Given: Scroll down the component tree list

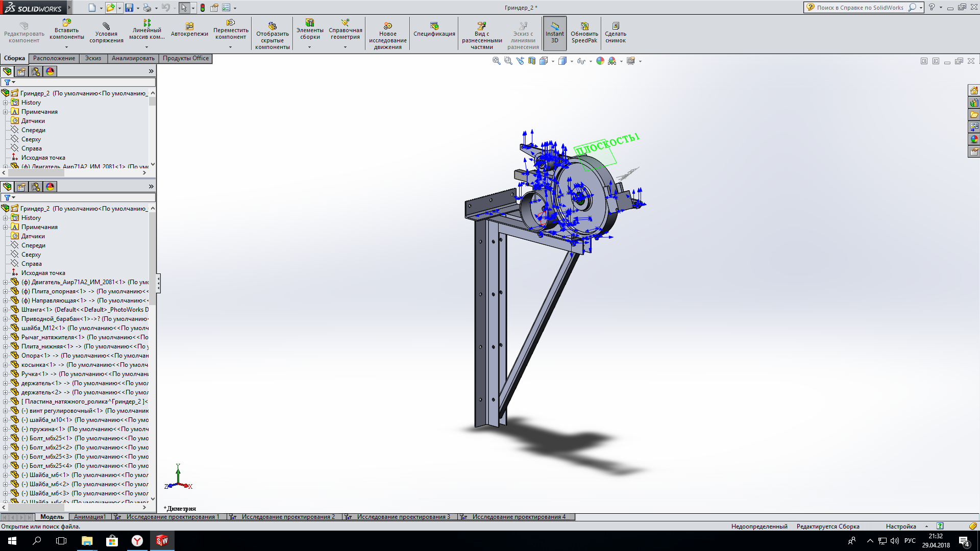Looking at the screenshot, I should tap(152, 498).
